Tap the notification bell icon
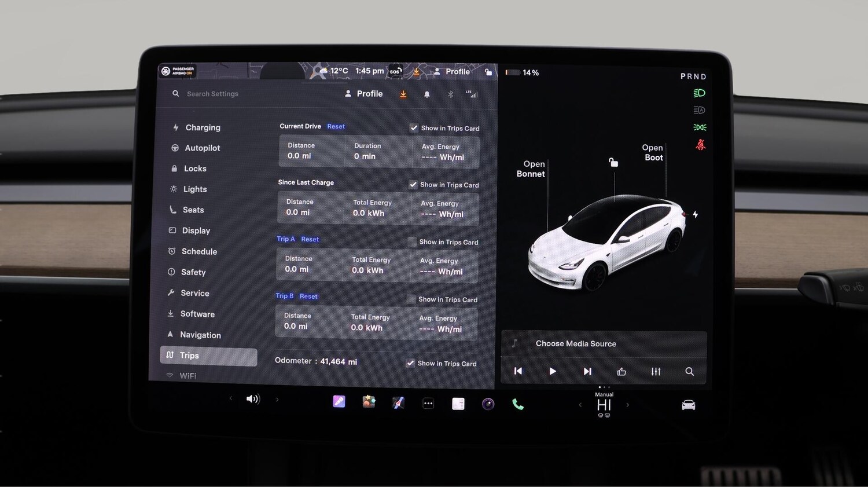Viewport: 868px width, 487px height. [x=427, y=94]
